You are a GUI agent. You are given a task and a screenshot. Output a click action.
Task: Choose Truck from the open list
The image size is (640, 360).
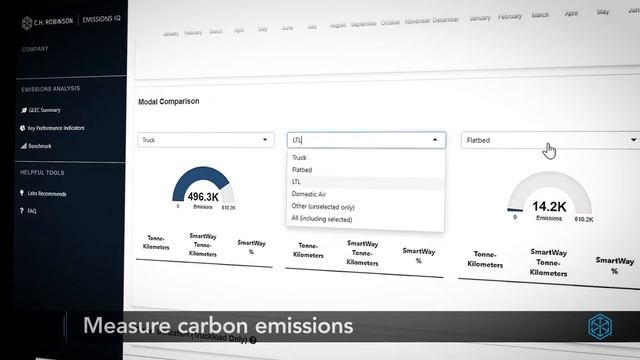[x=366, y=158]
